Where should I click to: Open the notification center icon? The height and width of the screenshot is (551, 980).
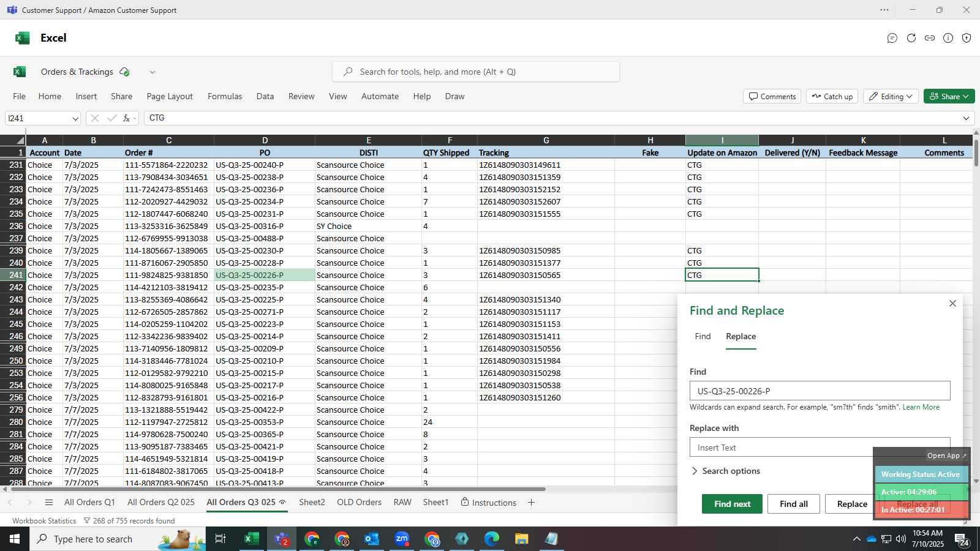[962, 539]
